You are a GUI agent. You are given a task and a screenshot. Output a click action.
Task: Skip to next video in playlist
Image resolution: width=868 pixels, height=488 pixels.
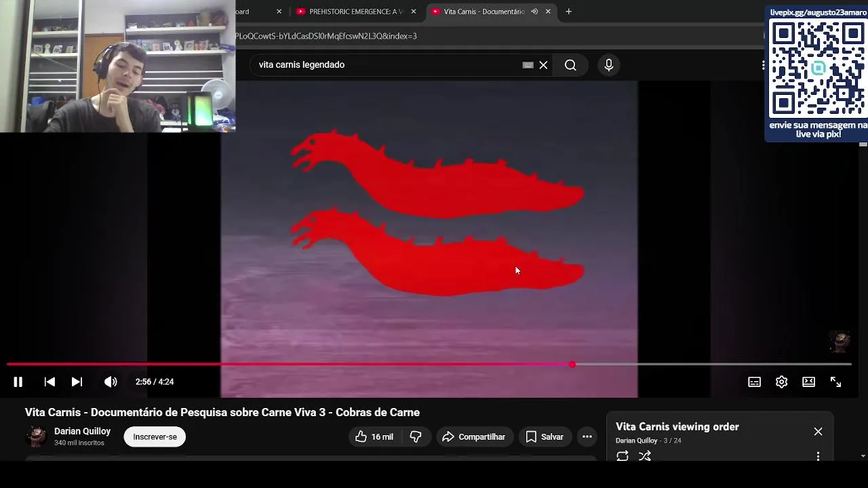tap(77, 382)
